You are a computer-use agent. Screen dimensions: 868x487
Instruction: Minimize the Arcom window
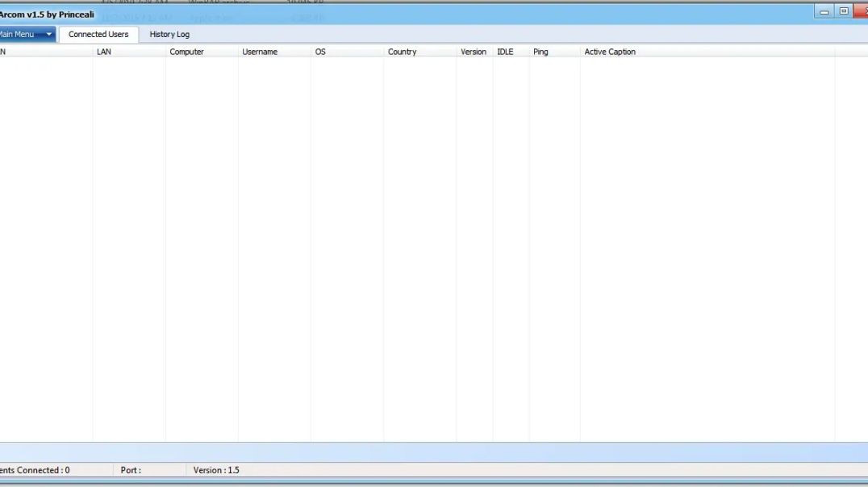click(824, 12)
